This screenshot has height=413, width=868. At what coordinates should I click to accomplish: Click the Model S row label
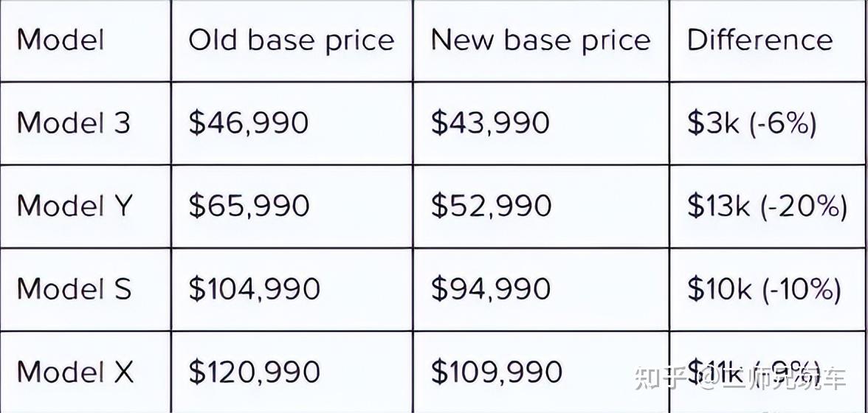(x=74, y=288)
